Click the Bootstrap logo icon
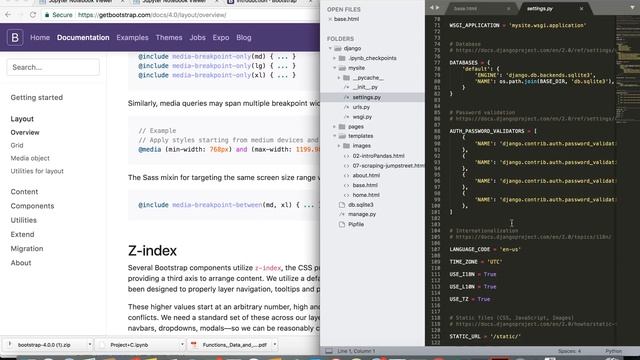The image size is (640, 360). 15,38
